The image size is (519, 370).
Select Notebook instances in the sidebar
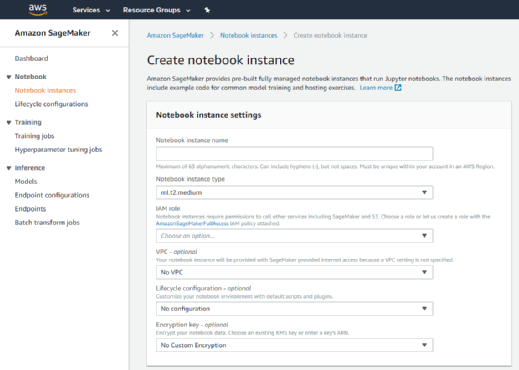pyautogui.click(x=45, y=90)
